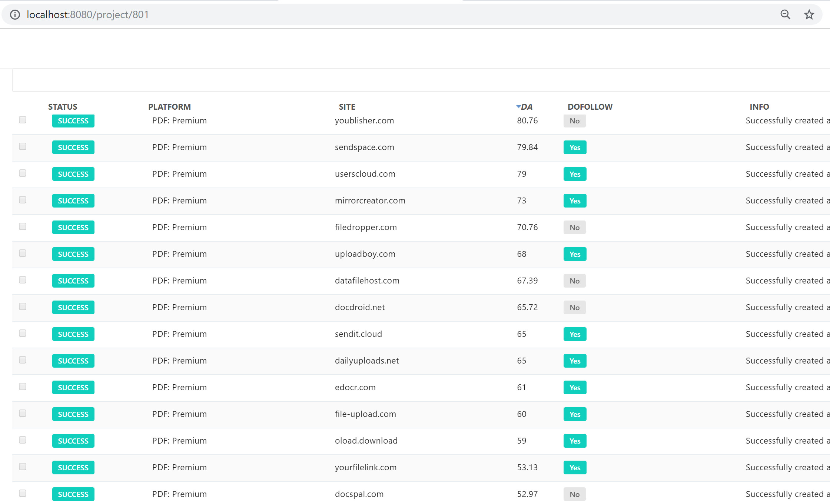This screenshot has width=830, height=504.
Task: Toggle the mirrorcreator.com row checkbox
Action: point(23,200)
